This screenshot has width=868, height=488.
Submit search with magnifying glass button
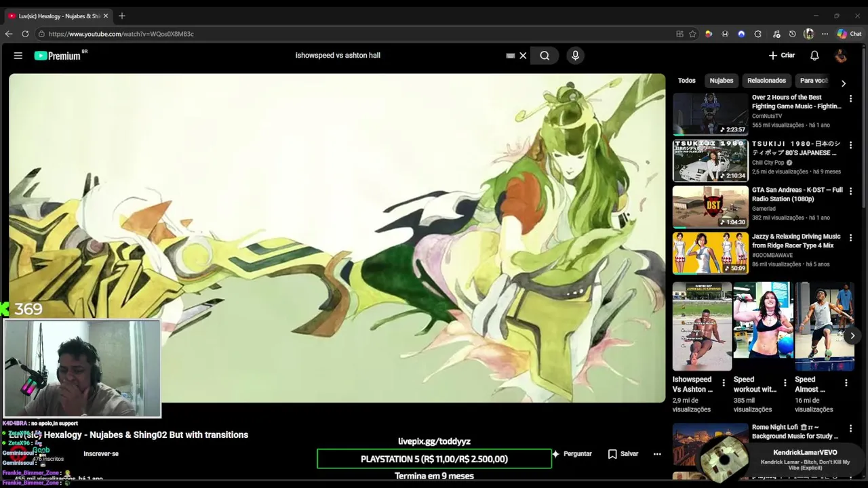(545, 56)
